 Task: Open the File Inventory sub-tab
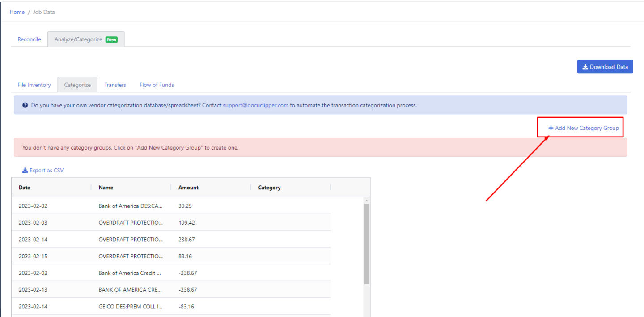(x=34, y=85)
